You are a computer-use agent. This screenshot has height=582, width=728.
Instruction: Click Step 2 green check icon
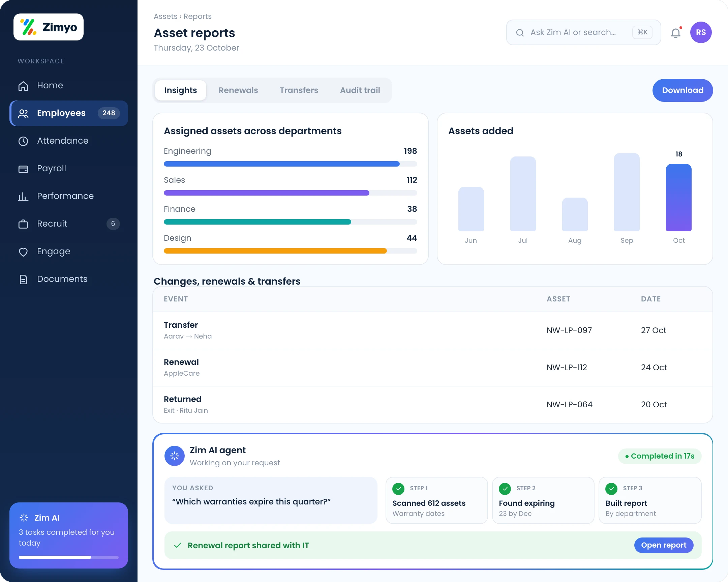tap(505, 489)
